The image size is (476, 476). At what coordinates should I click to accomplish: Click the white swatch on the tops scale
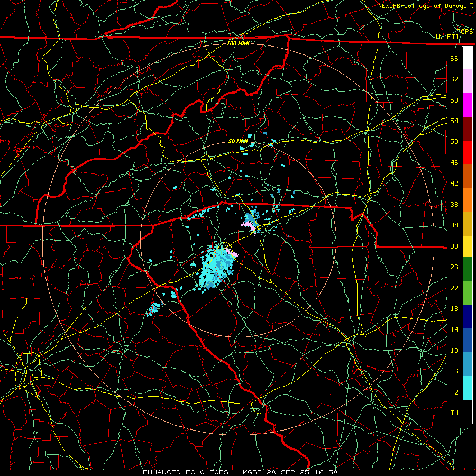coord(467,58)
